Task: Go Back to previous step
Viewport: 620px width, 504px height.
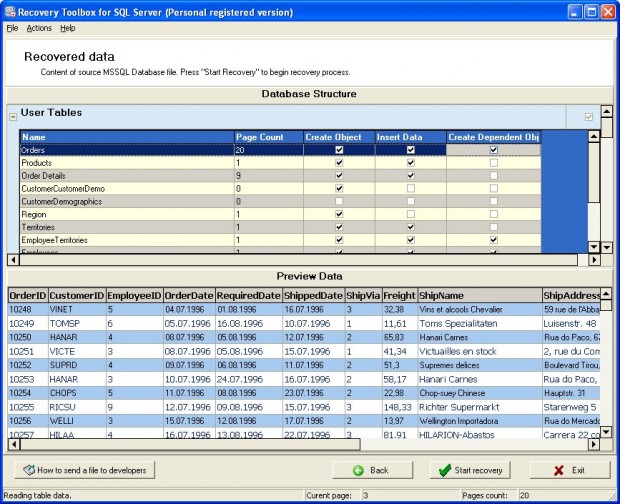Action: click(x=372, y=470)
